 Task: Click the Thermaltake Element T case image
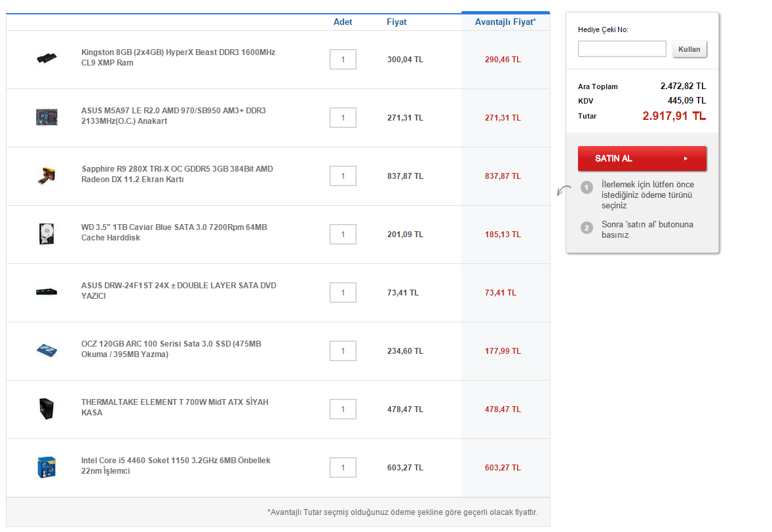click(47, 409)
